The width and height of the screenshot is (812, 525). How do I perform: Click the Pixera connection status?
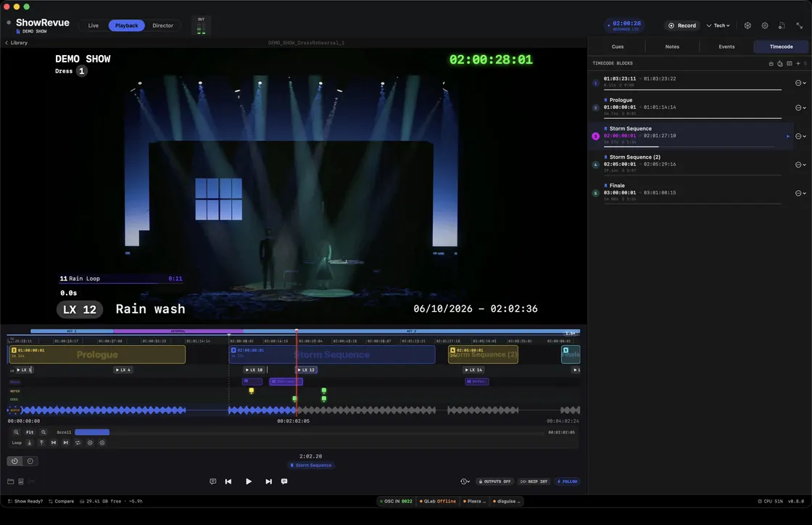(475, 501)
